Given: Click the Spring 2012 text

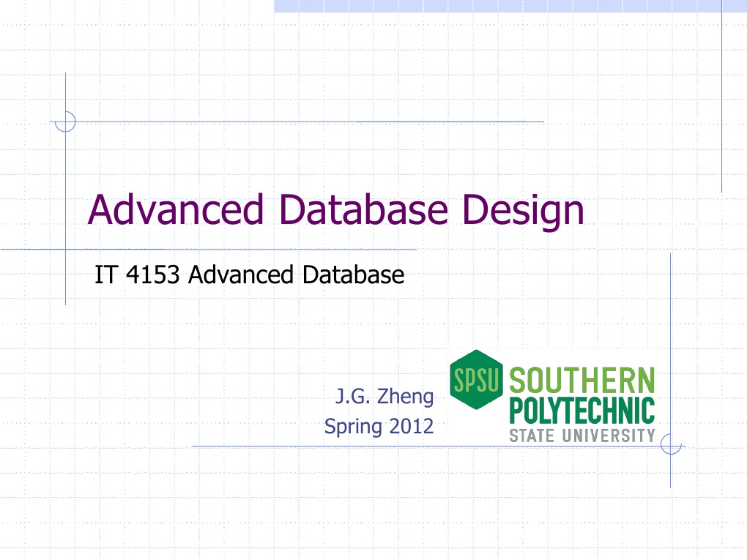Looking at the screenshot, I should pos(379,426).
